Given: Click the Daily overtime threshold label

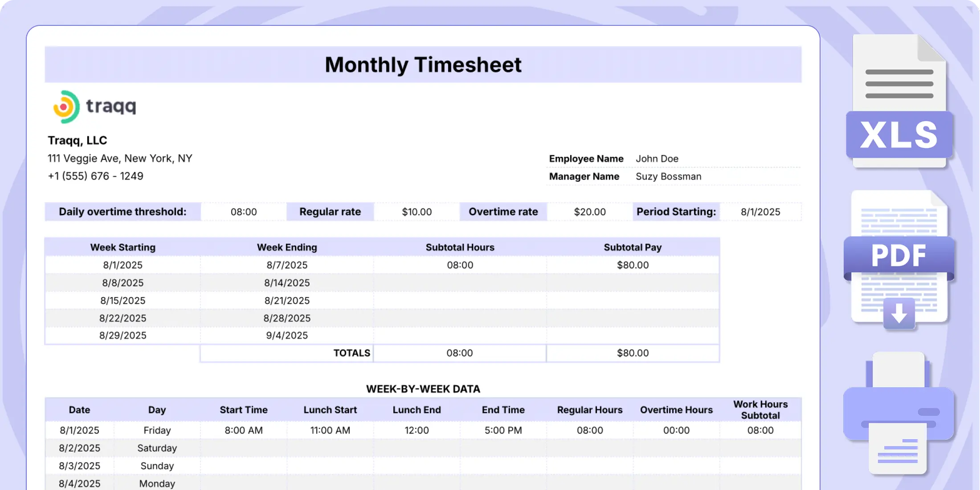Looking at the screenshot, I should pyautogui.click(x=122, y=212).
